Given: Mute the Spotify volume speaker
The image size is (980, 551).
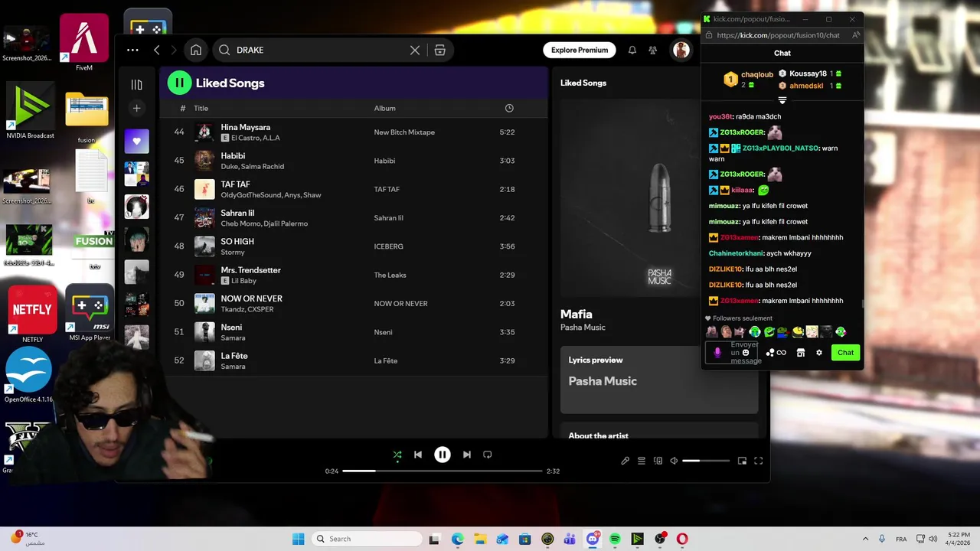Looking at the screenshot, I should [x=674, y=461].
